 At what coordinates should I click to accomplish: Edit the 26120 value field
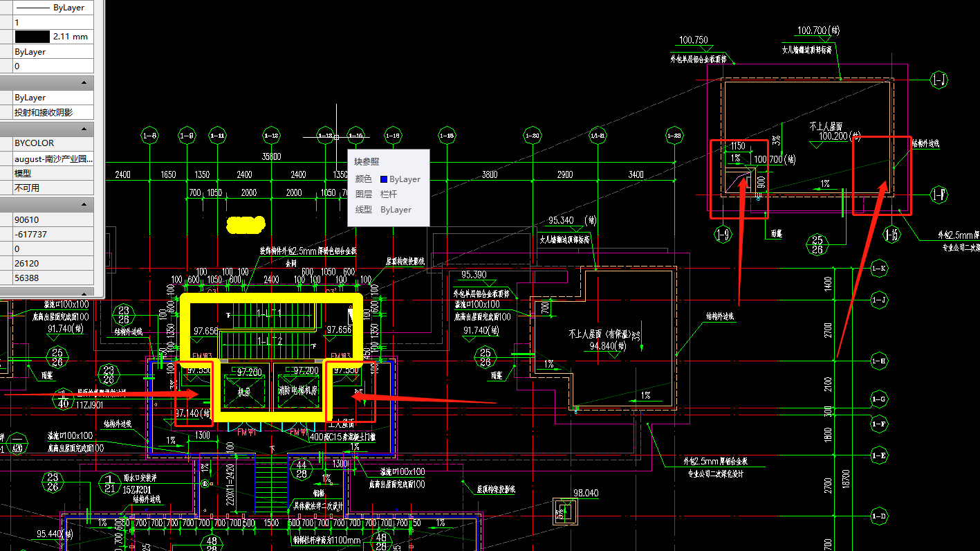click(x=53, y=263)
